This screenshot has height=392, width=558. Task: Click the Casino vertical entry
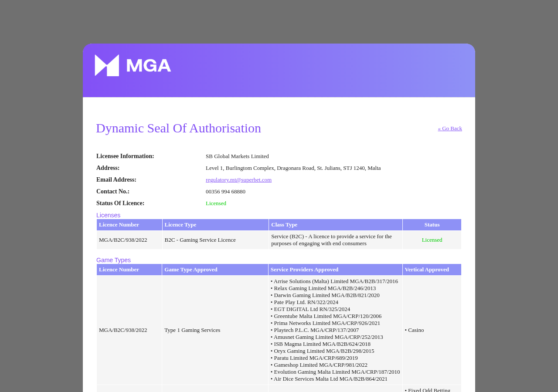click(414, 330)
